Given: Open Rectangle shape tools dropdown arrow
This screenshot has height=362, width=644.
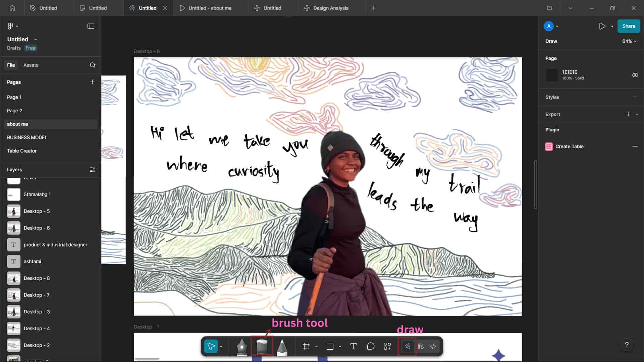Looking at the screenshot, I should (x=340, y=347).
